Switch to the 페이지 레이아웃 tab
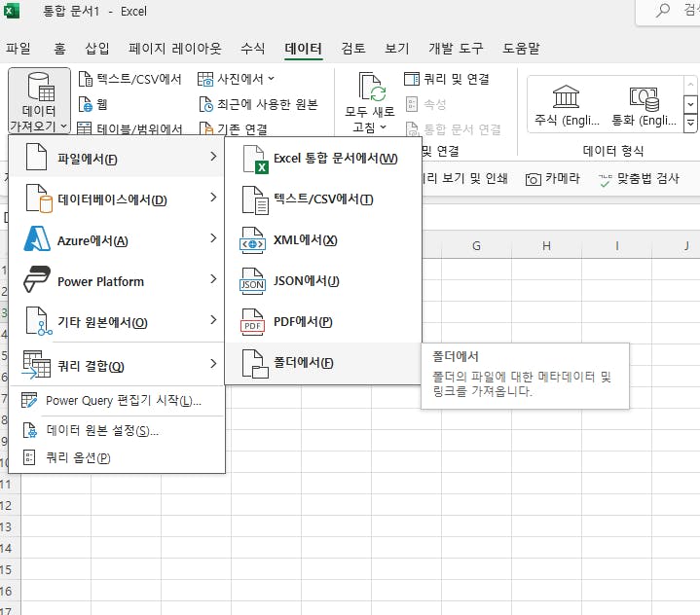The image size is (700, 615). 174,49
